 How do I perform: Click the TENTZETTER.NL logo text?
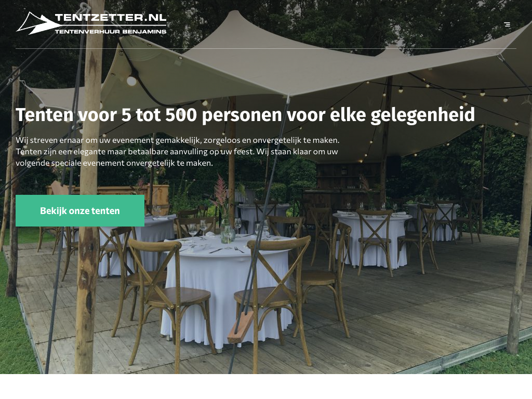click(x=111, y=18)
